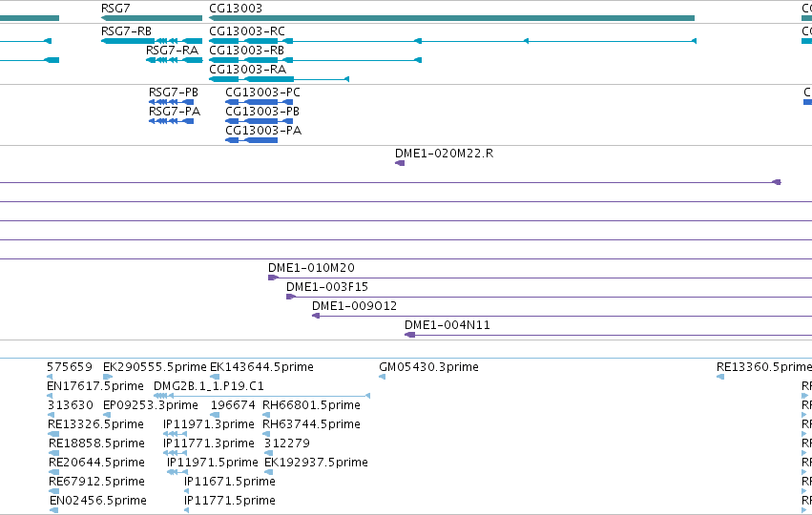This screenshot has width=812, height=515.
Task: Select the IP11771.5prime EST
Action: click(x=229, y=501)
